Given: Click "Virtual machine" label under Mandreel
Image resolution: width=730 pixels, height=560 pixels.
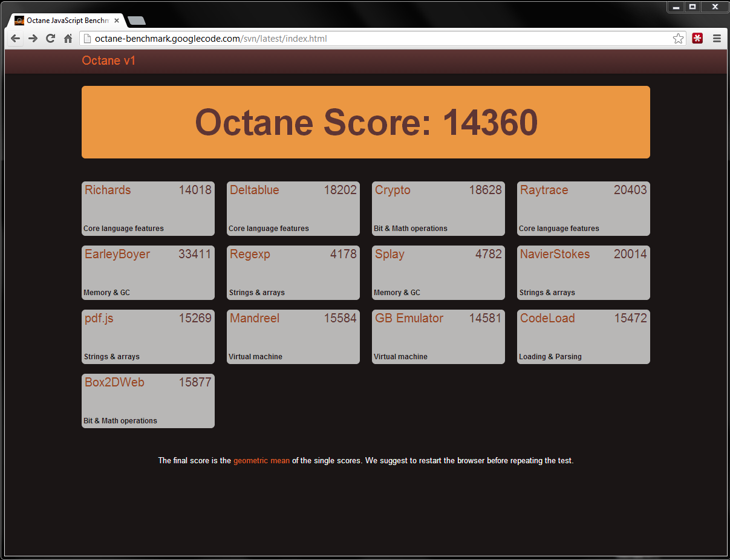Looking at the screenshot, I should (255, 357).
